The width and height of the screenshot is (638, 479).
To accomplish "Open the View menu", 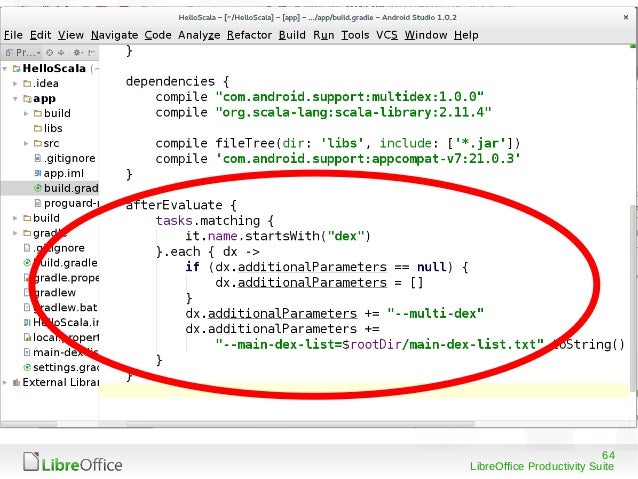I will pyautogui.click(x=71, y=35).
